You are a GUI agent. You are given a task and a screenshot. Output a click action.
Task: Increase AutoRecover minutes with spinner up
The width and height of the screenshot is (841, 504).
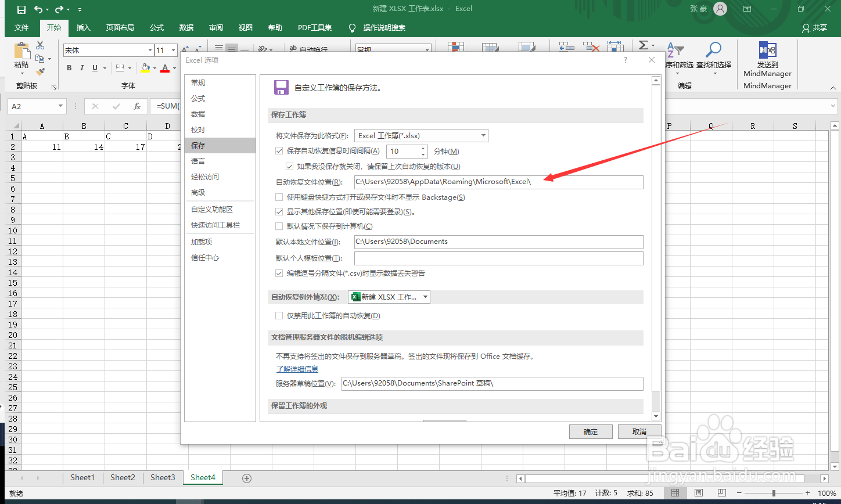pos(422,148)
